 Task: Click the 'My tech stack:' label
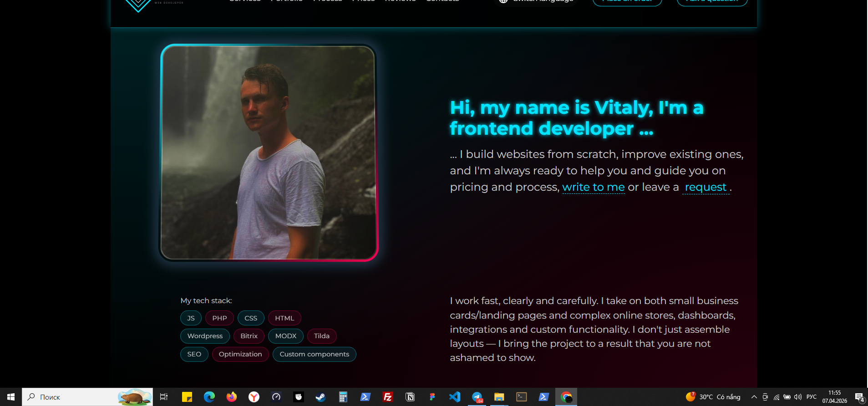206,301
